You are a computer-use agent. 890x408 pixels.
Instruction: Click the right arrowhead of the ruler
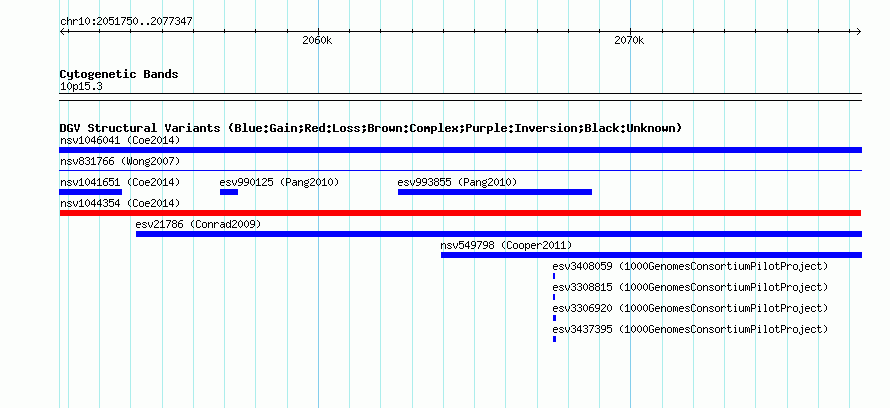point(858,31)
